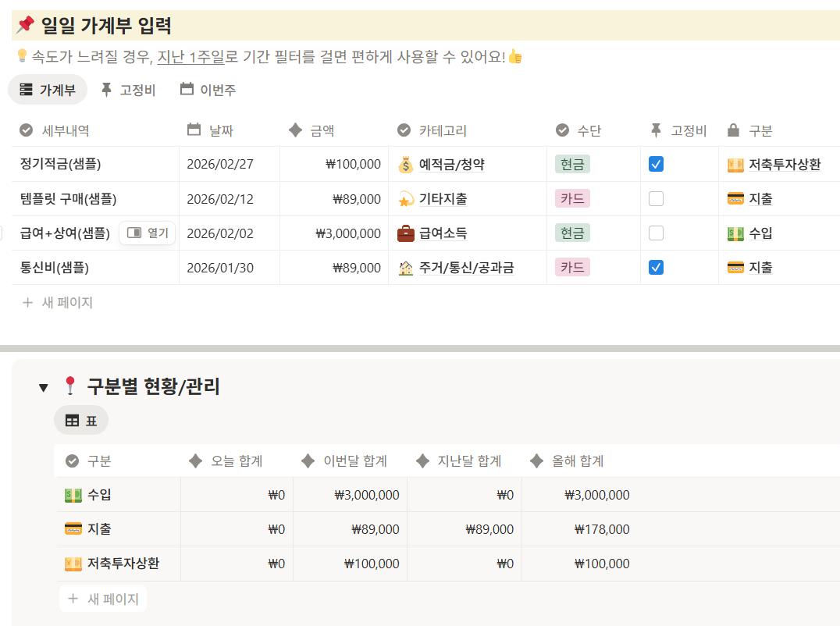
Task: Click the yen icon in summary 저축투자상환 row
Action: point(73,564)
